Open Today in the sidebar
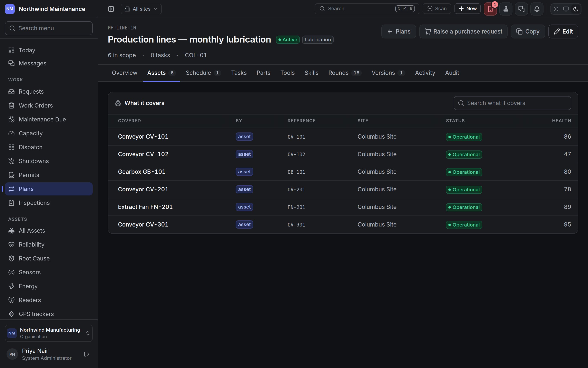Screen dimensions: 588x368 click(x=49, y=50)
